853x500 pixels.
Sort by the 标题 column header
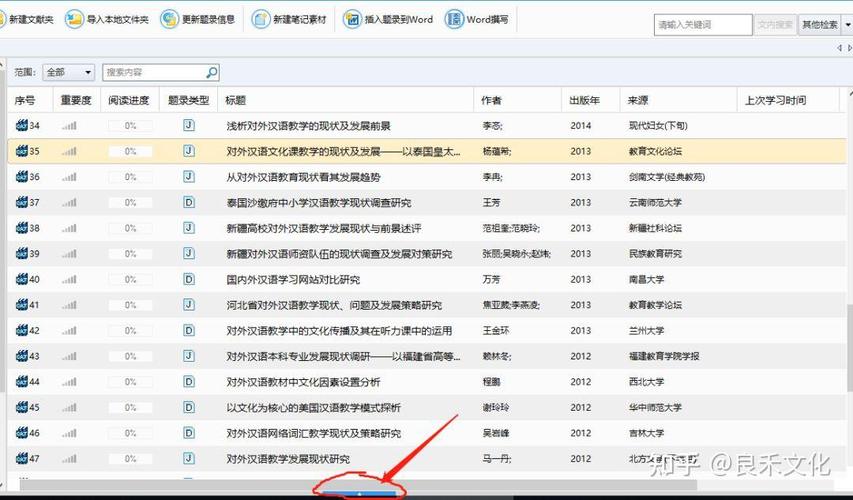pyautogui.click(x=235, y=100)
